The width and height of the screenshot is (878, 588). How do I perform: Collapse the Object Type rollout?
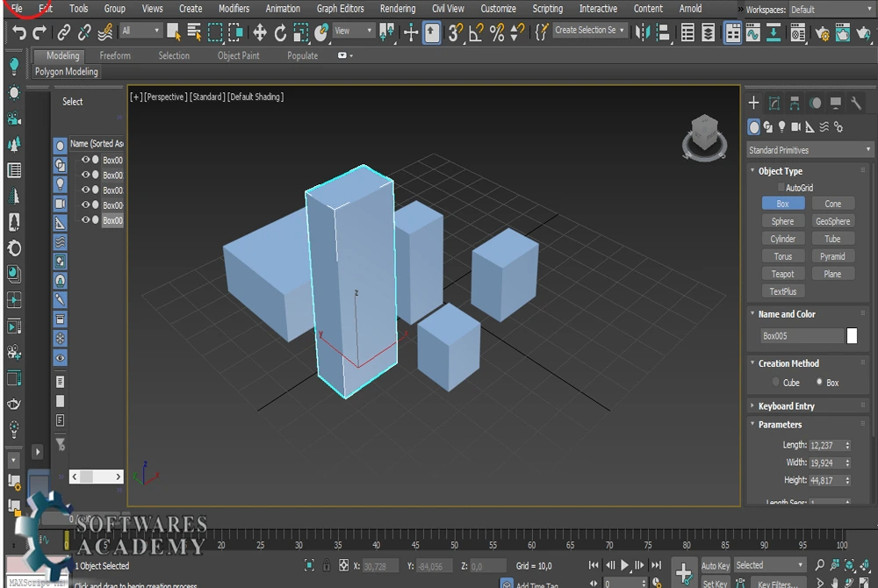click(780, 171)
